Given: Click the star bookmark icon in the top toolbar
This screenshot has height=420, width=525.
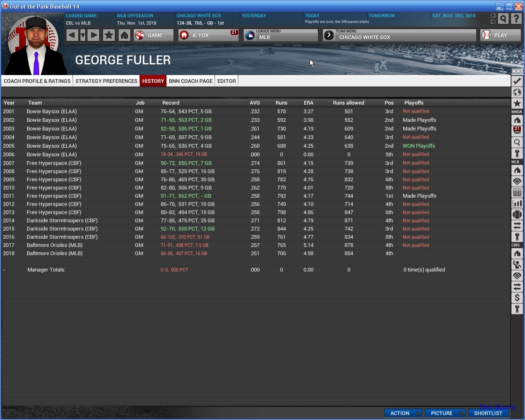Looking at the screenshot, I should point(109,35).
